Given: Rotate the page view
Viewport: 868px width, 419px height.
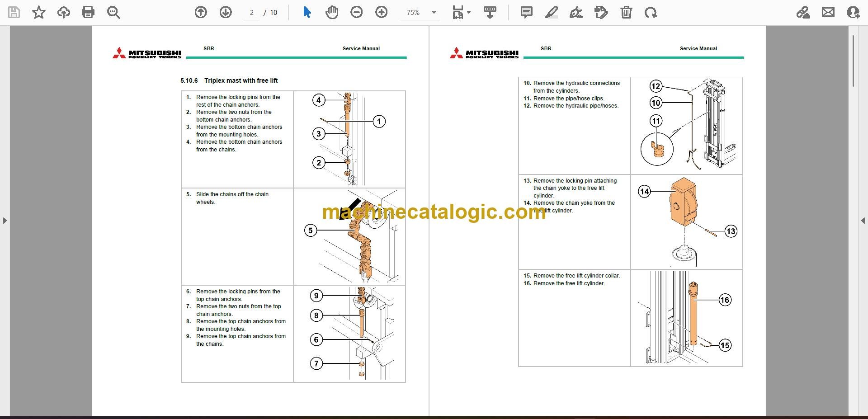Looking at the screenshot, I should (x=651, y=13).
